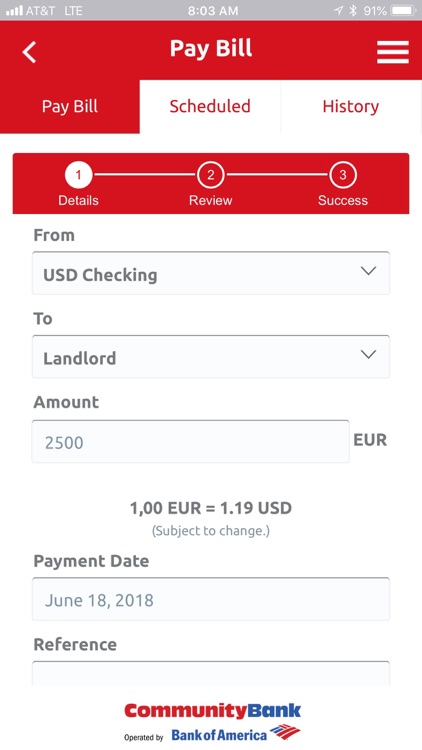Open the USD Checking account selector

[211, 273]
